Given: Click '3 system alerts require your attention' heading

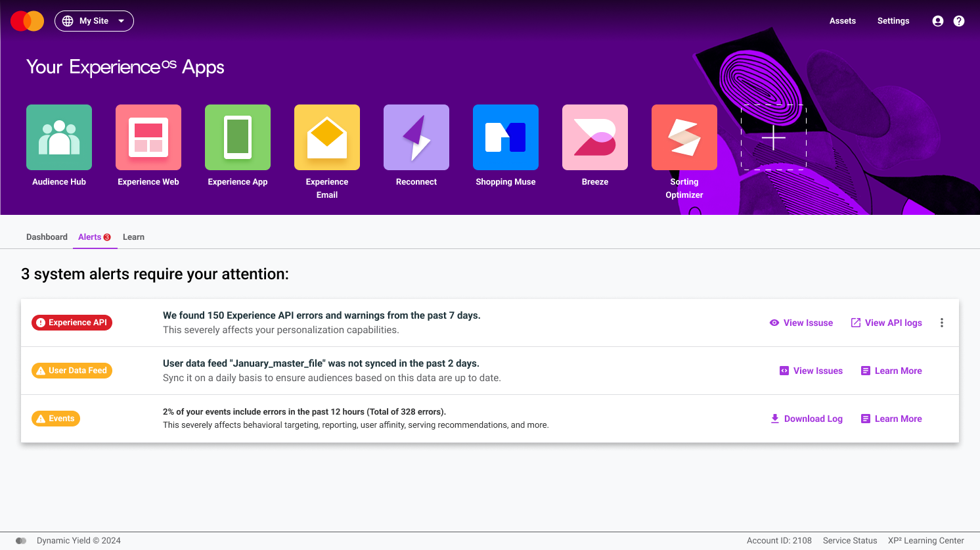Looking at the screenshot, I should pos(155,274).
